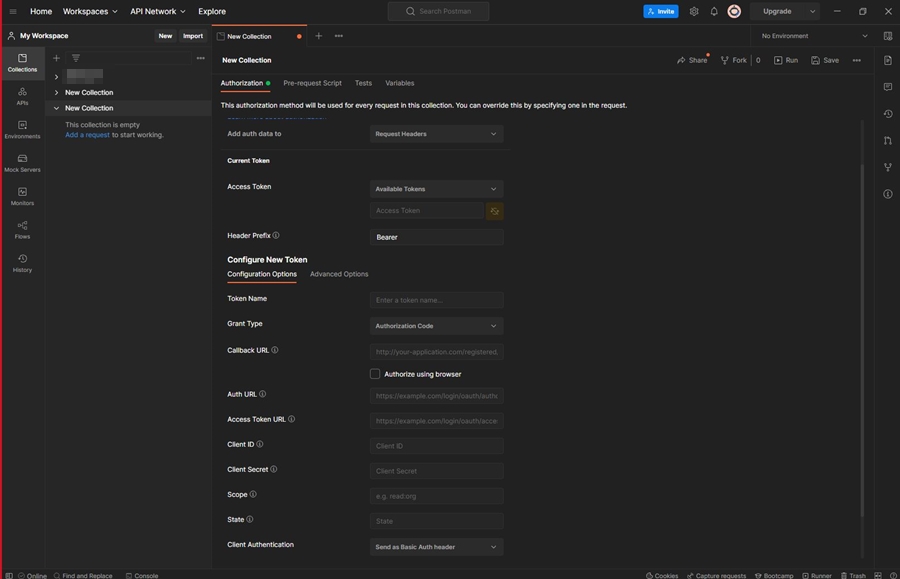Open the notifications bell

pos(714,11)
